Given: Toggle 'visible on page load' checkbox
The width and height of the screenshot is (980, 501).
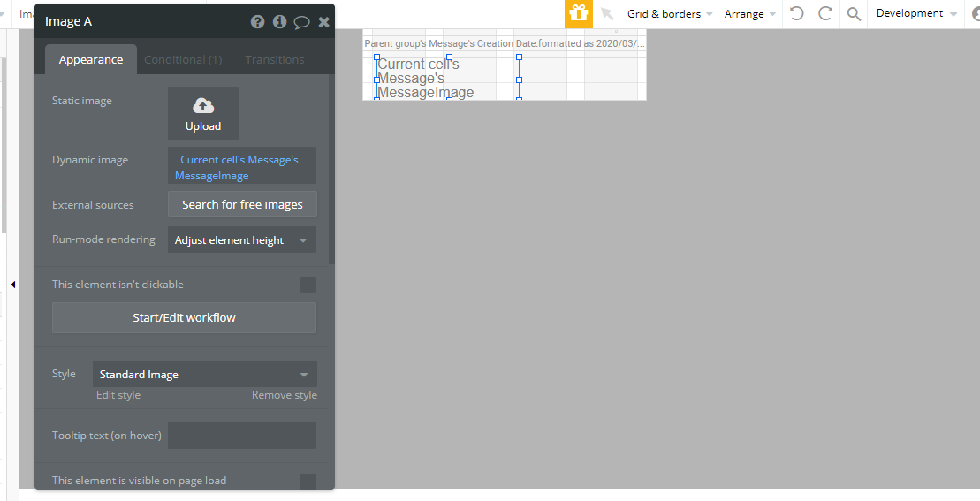Looking at the screenshot, I should pyautogui.click(x=308, y=481).
